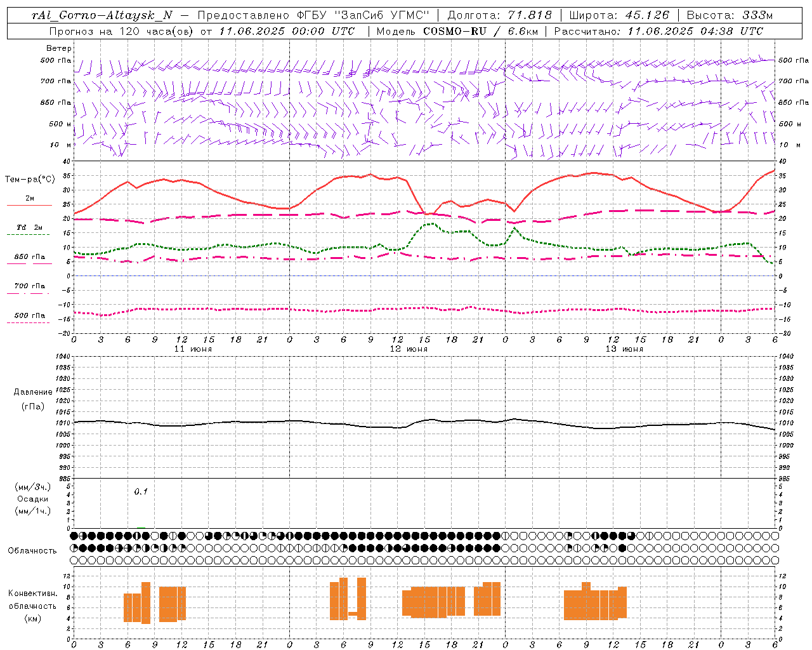
Task: Click the (мм/3ч.) precipitation unit label
Action: (x=33, y=487)
